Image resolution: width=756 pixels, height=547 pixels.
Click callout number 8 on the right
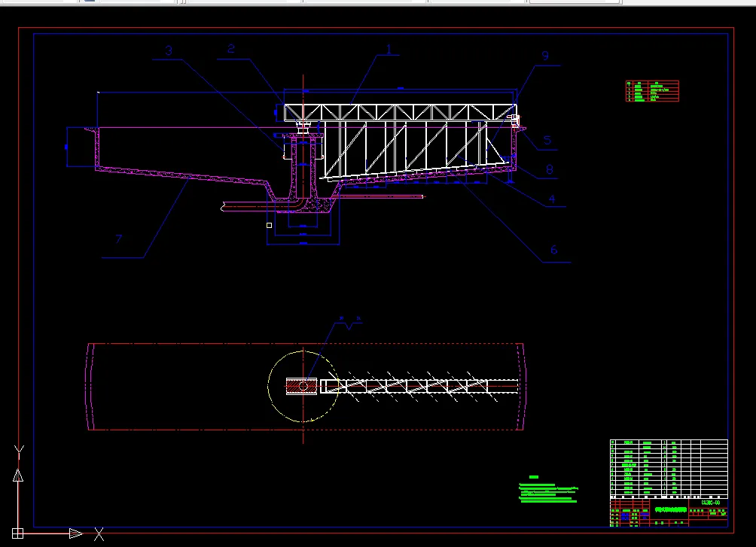(550, 169)
